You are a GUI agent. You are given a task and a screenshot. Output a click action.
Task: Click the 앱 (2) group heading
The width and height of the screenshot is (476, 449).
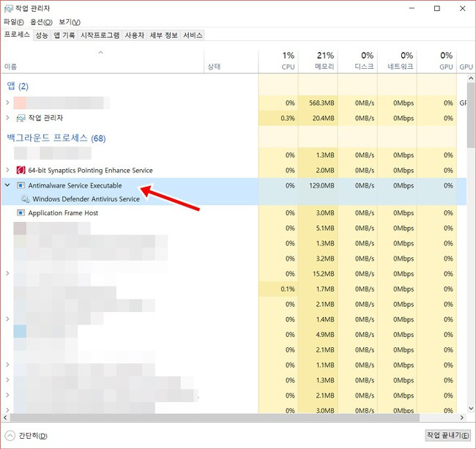18,86
